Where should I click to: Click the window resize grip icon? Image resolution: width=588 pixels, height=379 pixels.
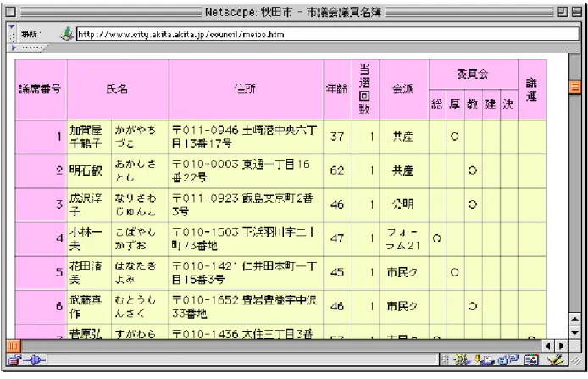point(575,360)
